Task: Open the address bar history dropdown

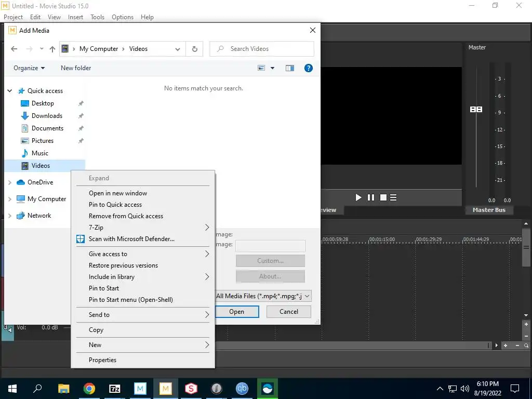Action: pos(178,49)
